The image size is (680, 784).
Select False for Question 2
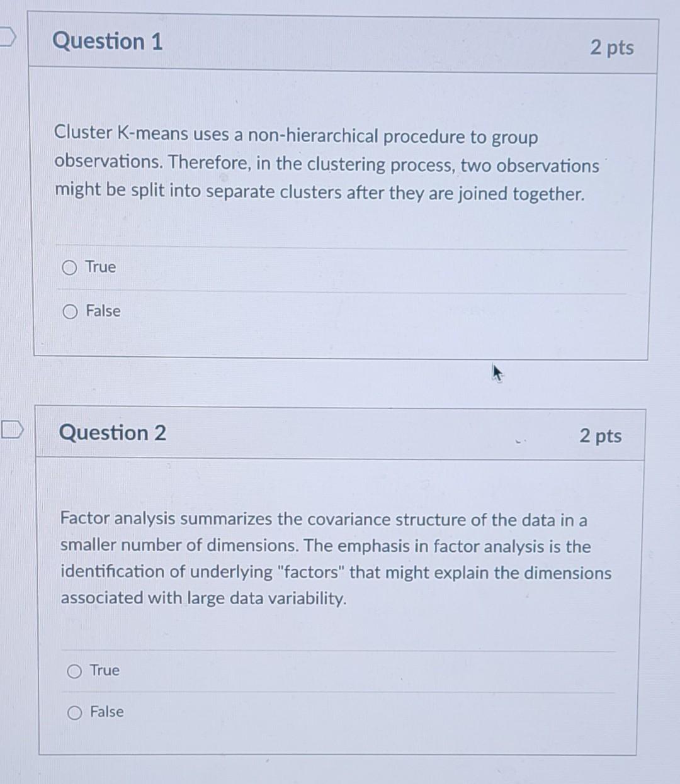(74, 712)
